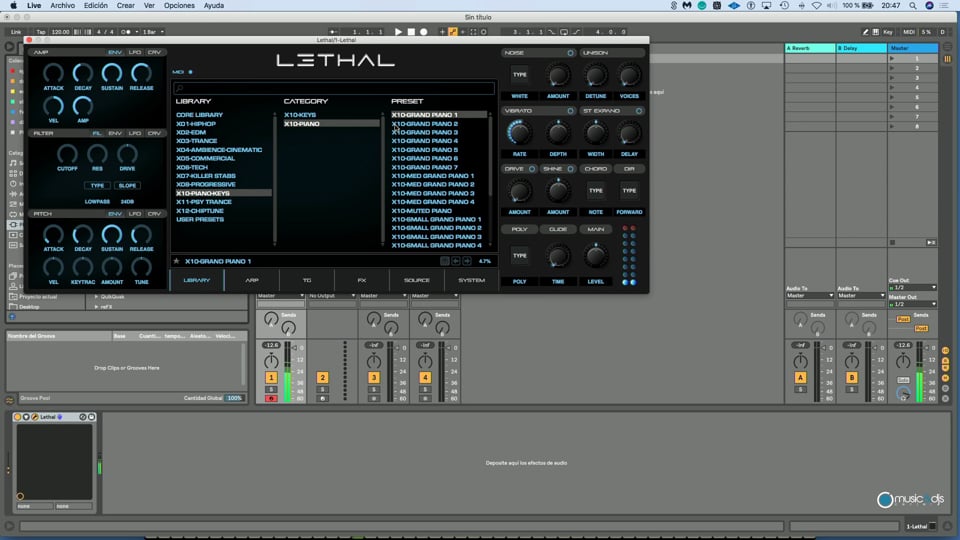Viewport: 960px width, 540px height.
Task: Select X10-GRAND PIANO 3 preset
Action: point(425,132)
